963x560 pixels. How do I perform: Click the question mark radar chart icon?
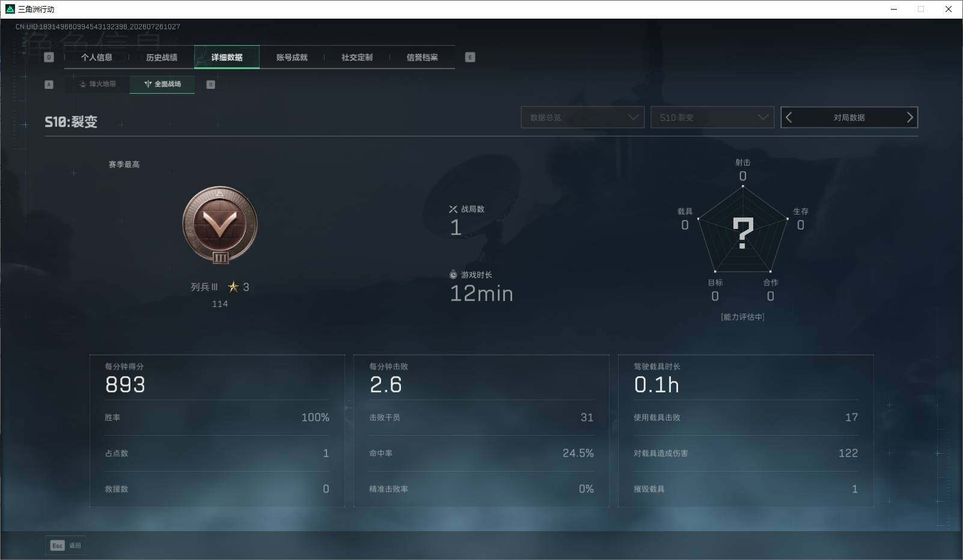[743, 233]
